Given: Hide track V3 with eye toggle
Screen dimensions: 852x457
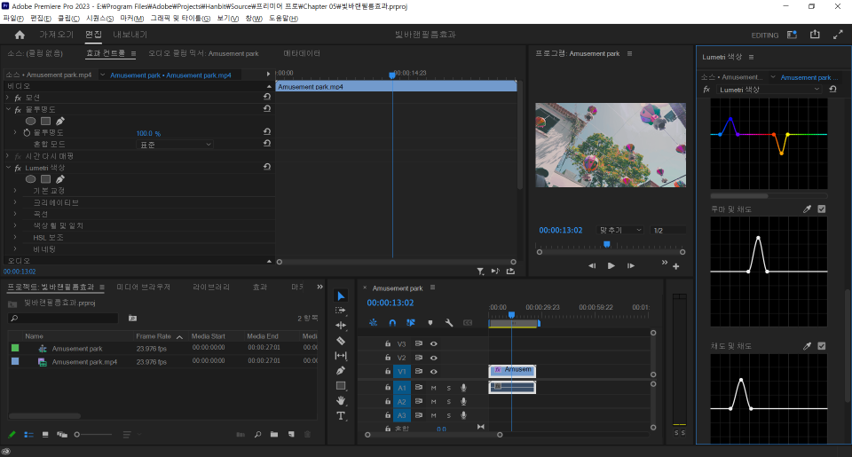Looking at the screenshot, I should click(x=434, y=344).
